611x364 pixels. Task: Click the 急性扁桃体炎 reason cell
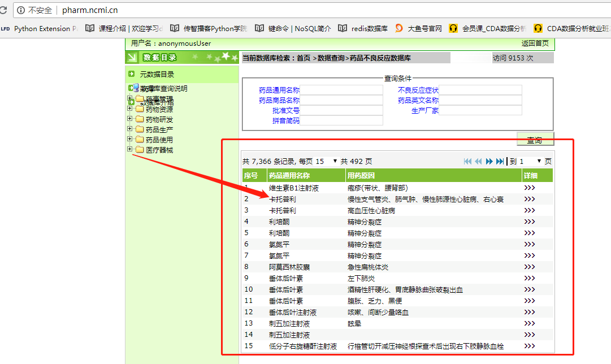pos(368,267)
